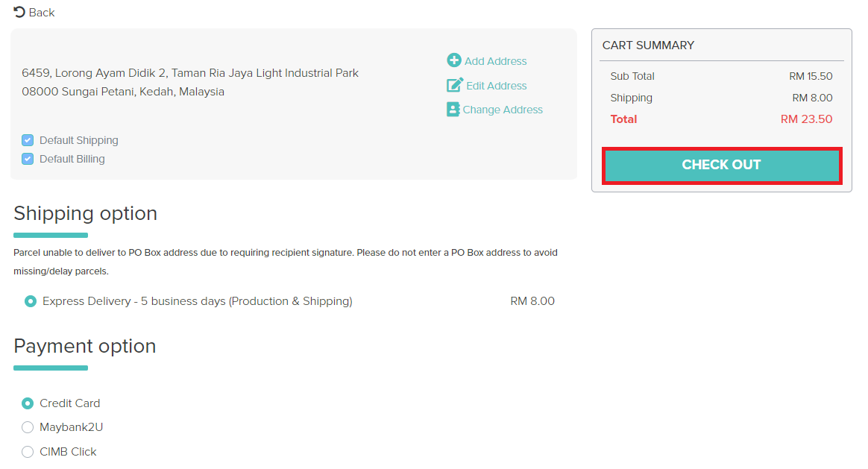Open the Add Address link
The width and height of the screenshot is (868, 469).
(x=495, y=61)
